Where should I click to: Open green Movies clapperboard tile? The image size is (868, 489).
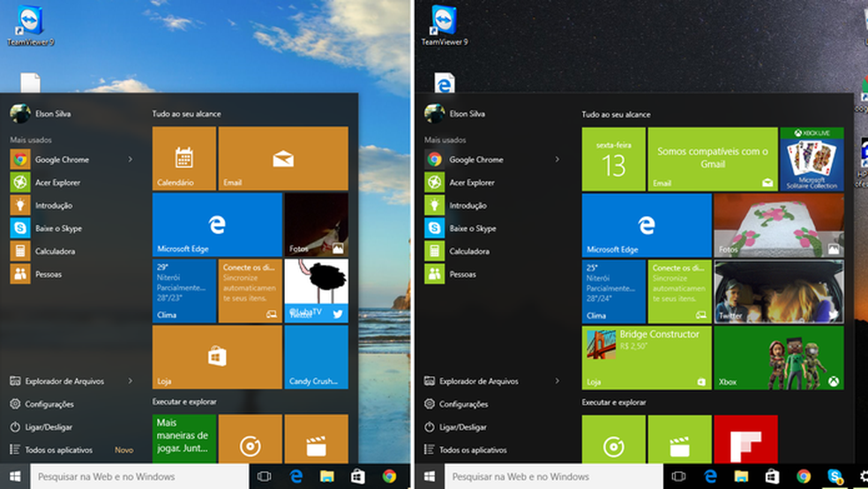tap(680, 440)
